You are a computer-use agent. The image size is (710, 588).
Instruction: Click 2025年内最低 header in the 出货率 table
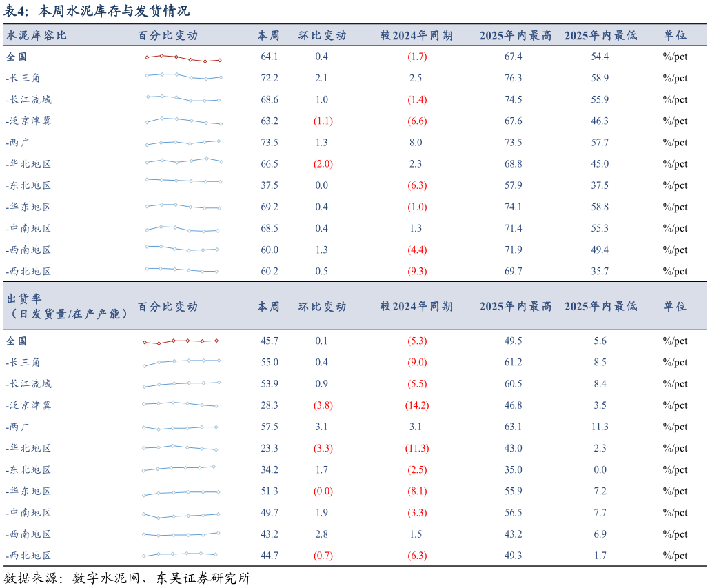pyautogui.click(x=600, y=306)
